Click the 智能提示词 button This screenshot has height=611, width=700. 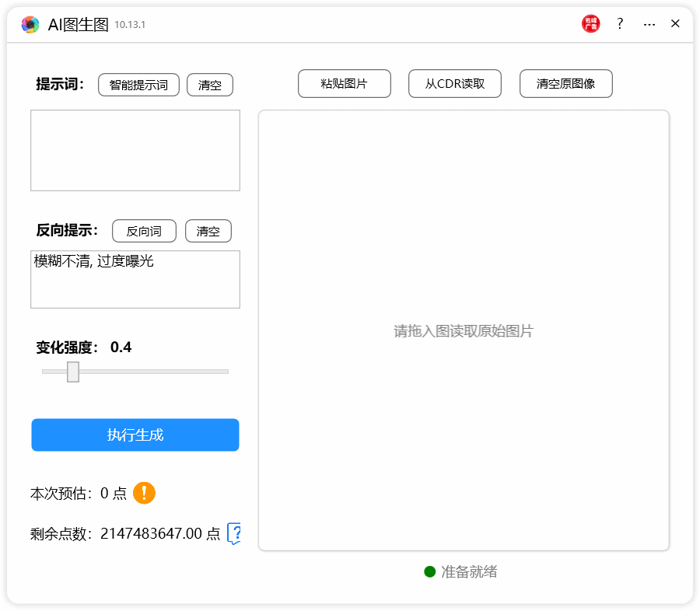point(138,85)
